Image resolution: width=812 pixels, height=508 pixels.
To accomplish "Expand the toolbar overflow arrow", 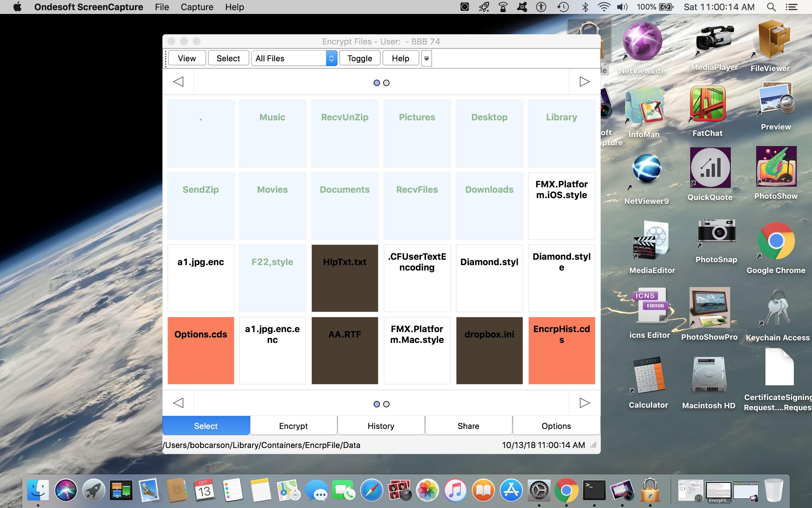I will [427, 58].
